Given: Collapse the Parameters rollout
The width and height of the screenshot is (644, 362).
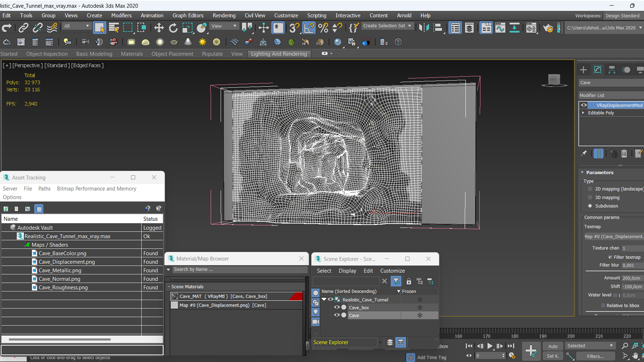Looking at the screenshot, I should [x=582, y=172].
